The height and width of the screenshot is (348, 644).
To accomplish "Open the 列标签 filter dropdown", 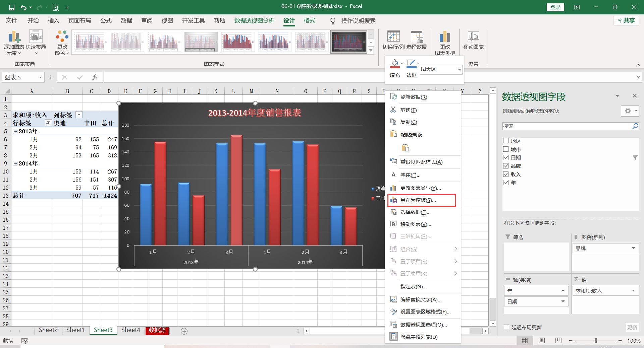I will 79,115.
